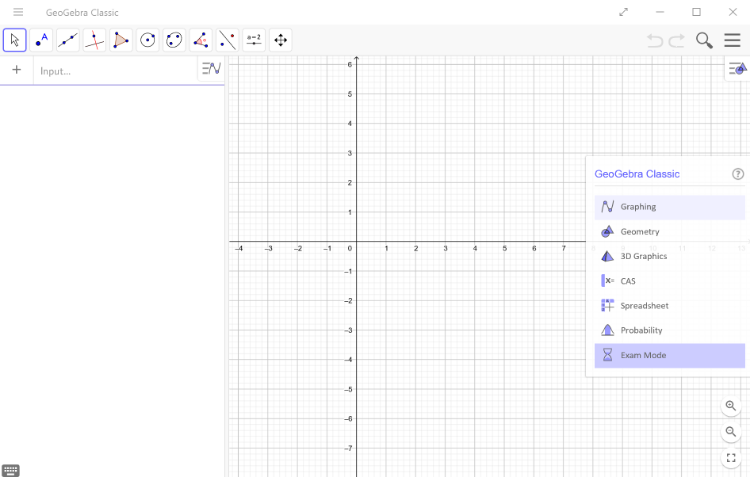
Task: Select the Perpendicular Line tool
Action: point(94,40)
